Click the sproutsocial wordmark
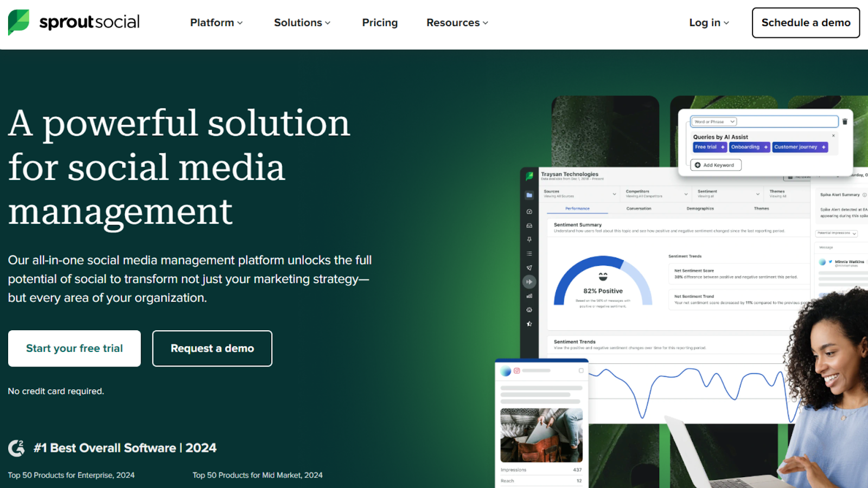This screenshot has height=488, width=868. point(90,22)
